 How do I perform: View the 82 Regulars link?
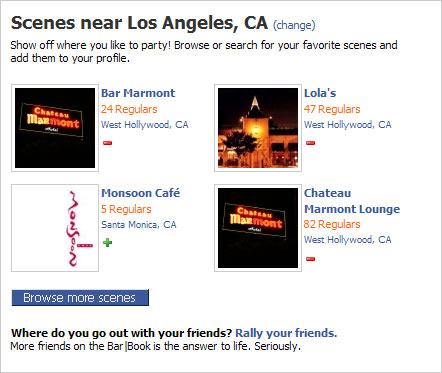(332, 224)
